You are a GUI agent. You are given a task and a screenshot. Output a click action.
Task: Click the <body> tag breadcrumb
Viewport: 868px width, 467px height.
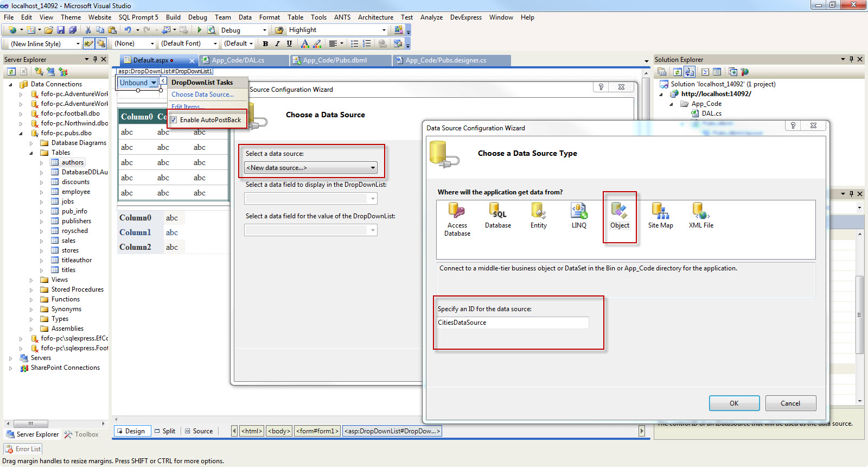279,431
